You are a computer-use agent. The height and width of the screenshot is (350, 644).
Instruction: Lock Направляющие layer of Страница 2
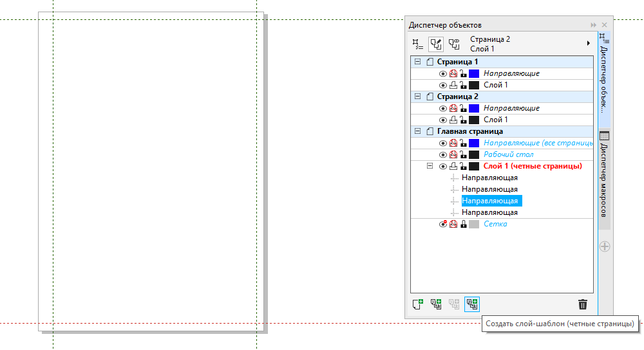pyautogui.click(x=463, y=108)
